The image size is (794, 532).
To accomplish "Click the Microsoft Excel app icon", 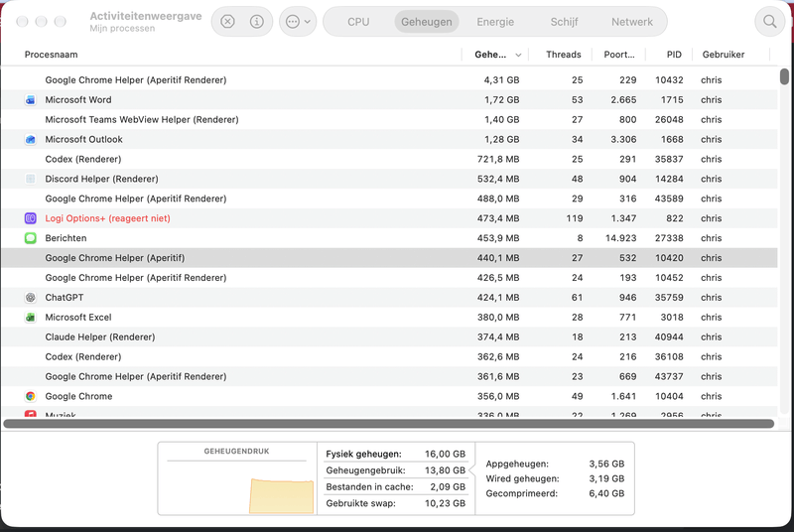I will [31, 317].
